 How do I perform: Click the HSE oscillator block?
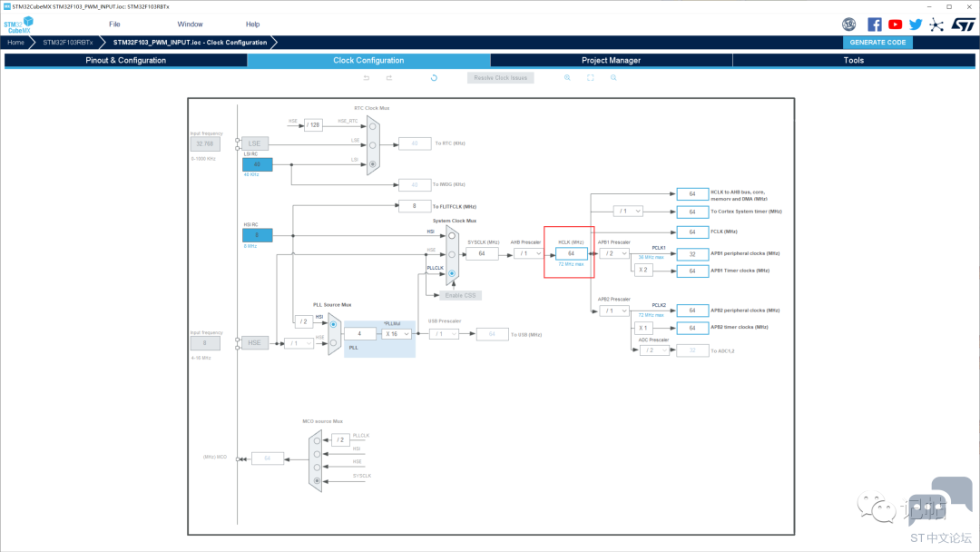pyautogui.click(x=254, y=343)
